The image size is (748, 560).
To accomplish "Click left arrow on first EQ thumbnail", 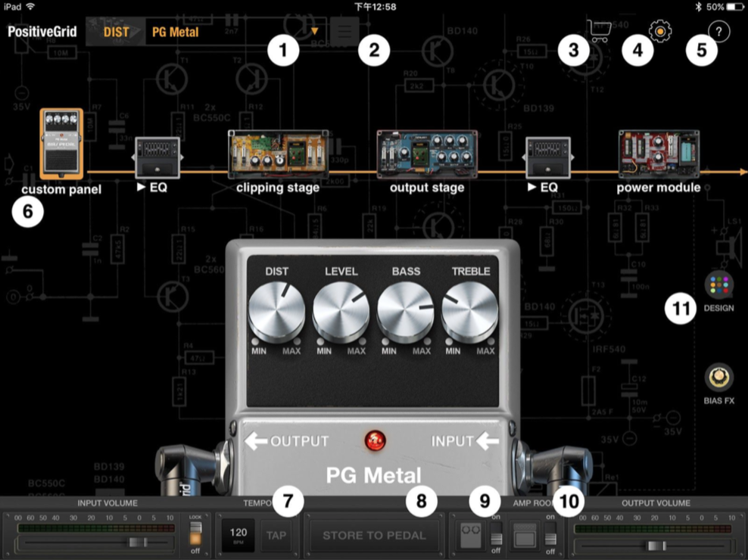I will (133, 157).
